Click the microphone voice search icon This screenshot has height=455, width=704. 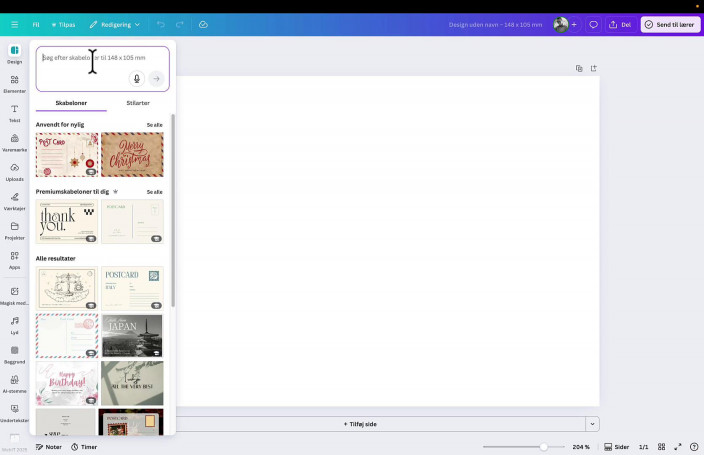(x=137, y=78)
